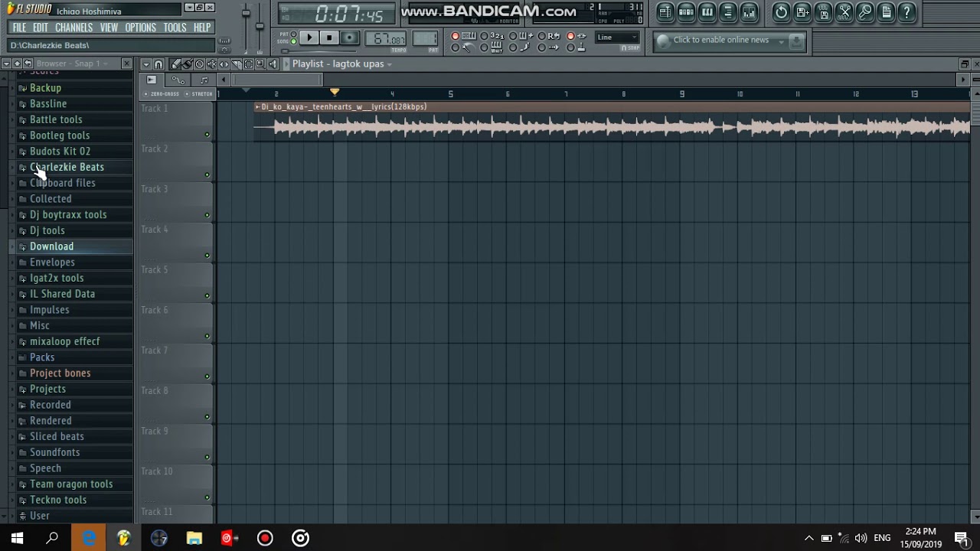Mute Track 5 with its green dot
The image size is (980, 551).
[207, 295]
